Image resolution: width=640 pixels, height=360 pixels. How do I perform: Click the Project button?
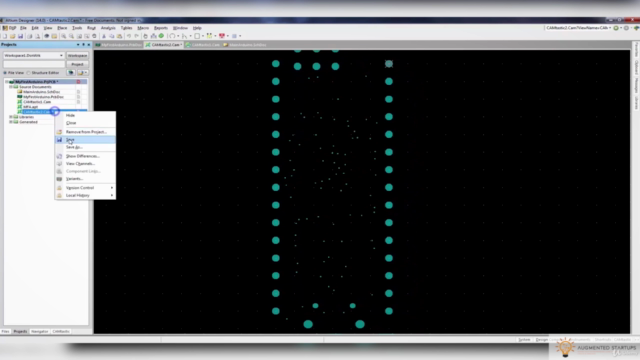click(78, 64)
